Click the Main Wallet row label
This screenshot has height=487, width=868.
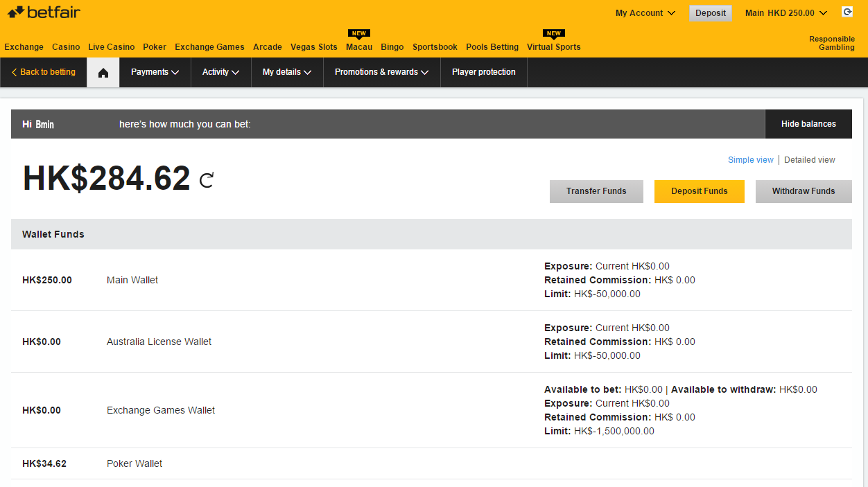coord(132,281)
